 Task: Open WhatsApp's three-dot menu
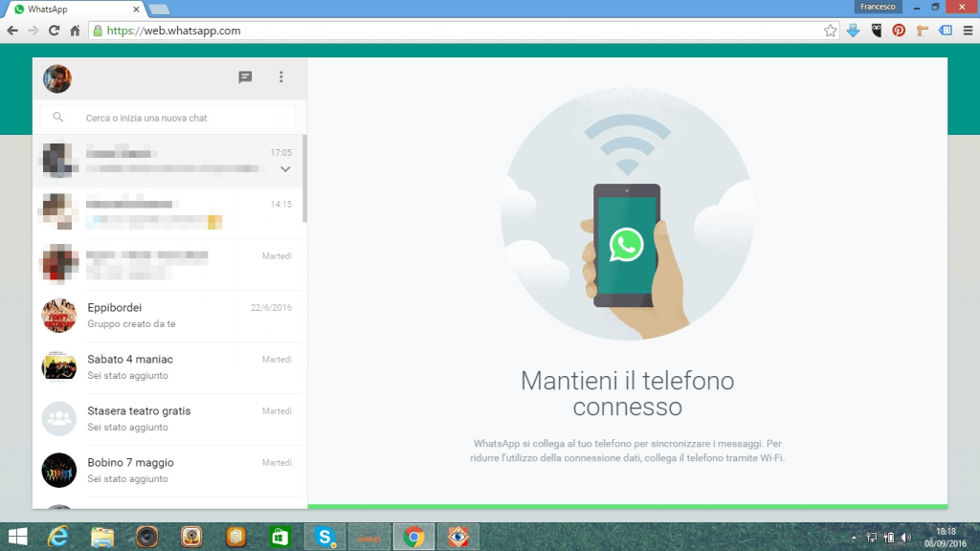click(x=281, y=77)
